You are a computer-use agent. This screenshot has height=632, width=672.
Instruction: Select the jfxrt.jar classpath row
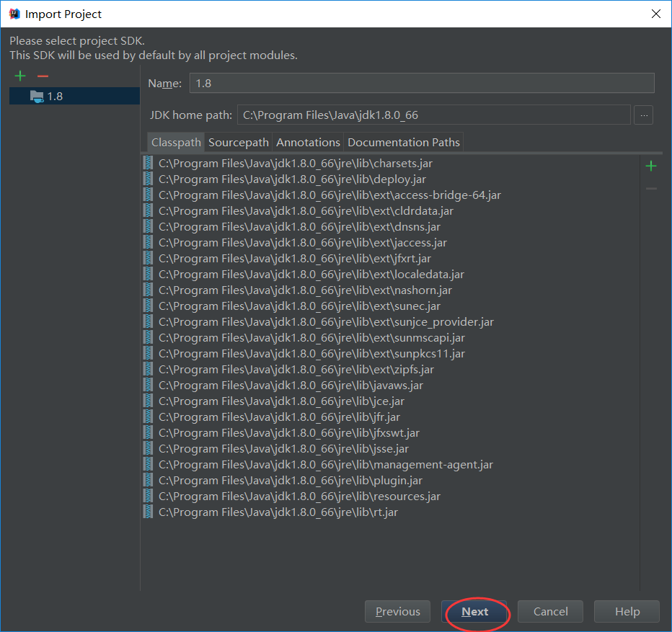click(x=391, y=259)
